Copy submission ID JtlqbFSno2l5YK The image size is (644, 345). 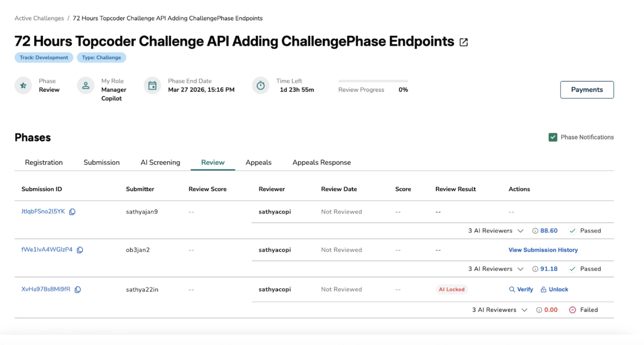click(72, 212)
